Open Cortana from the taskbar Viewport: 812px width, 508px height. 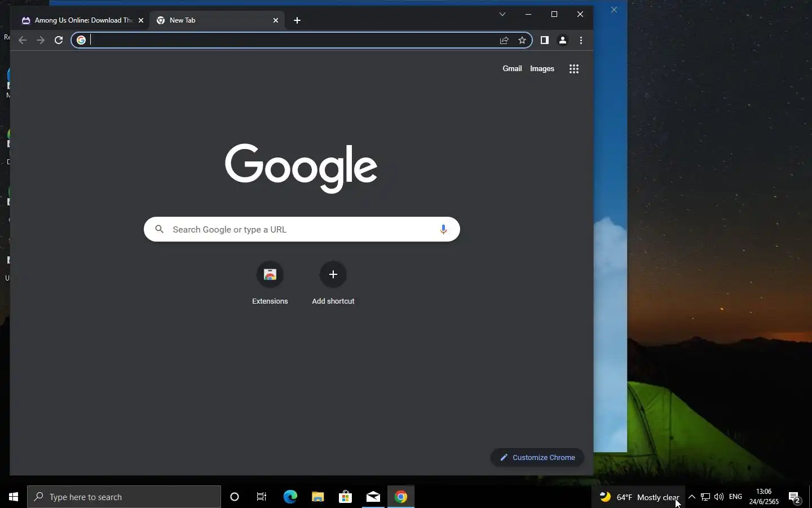[235, 497]
